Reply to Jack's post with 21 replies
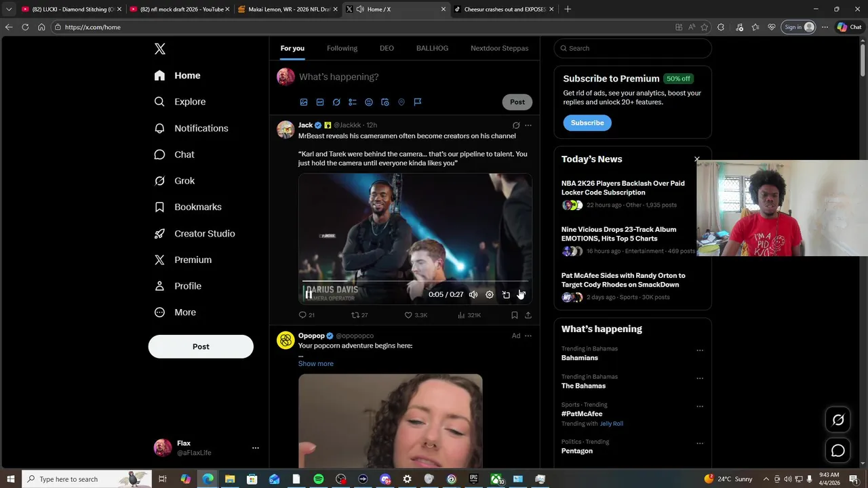Viewport: 868px width, 488px height. click(x=307, y=315)
